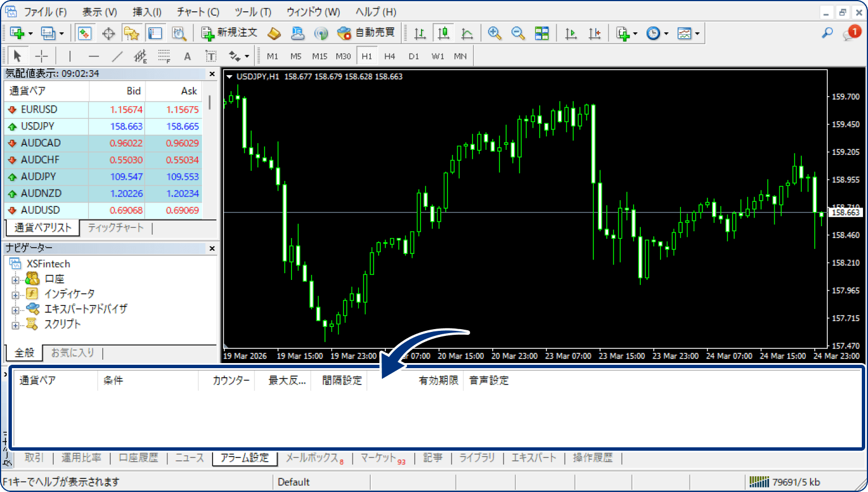
Task: Click the 新規注文 new order button
Action: tap(229, 33)
